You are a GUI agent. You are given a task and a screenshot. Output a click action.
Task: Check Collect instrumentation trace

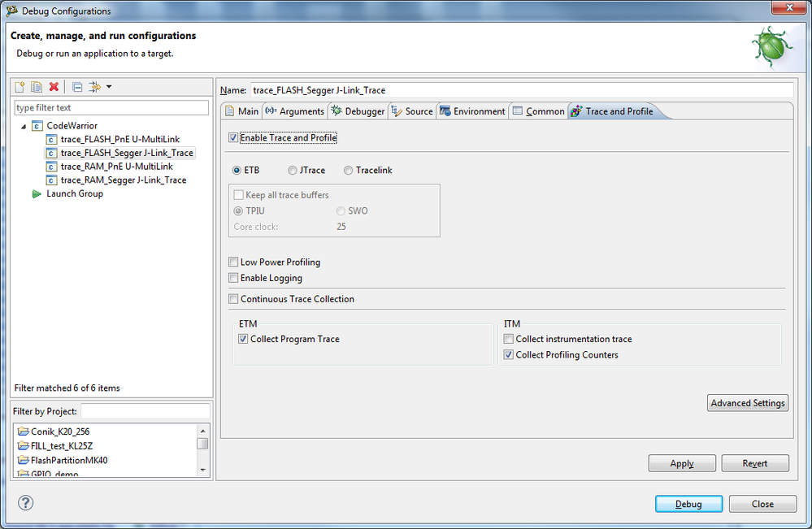[509, 339]
